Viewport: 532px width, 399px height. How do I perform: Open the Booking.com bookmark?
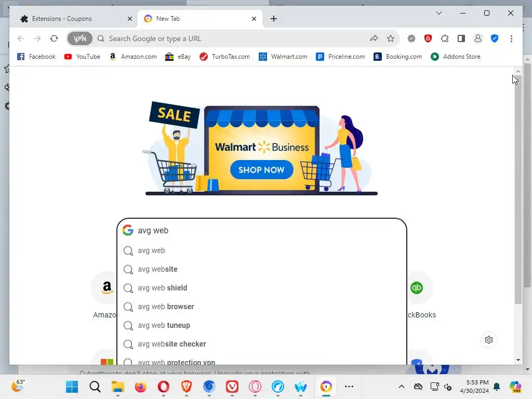click(397, 57)
